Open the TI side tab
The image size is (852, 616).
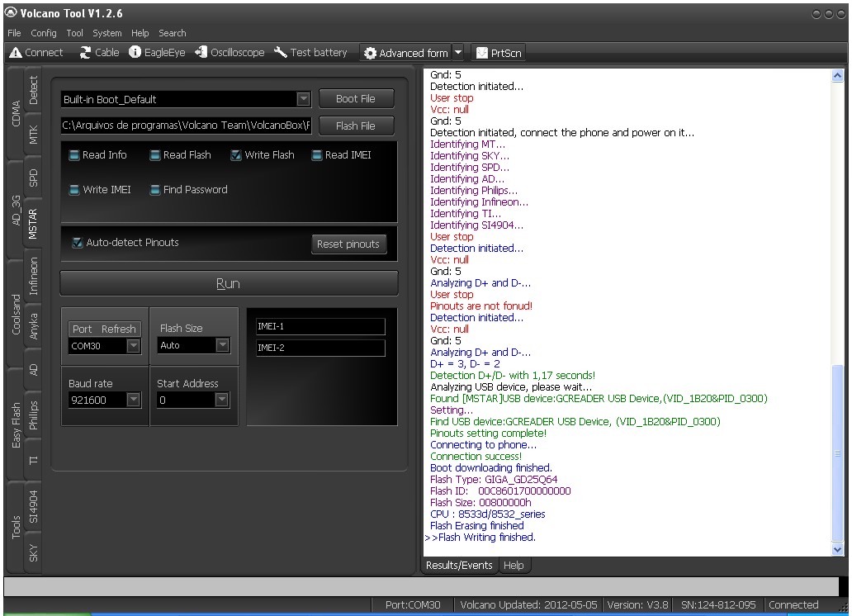click(x=33, y=461)
